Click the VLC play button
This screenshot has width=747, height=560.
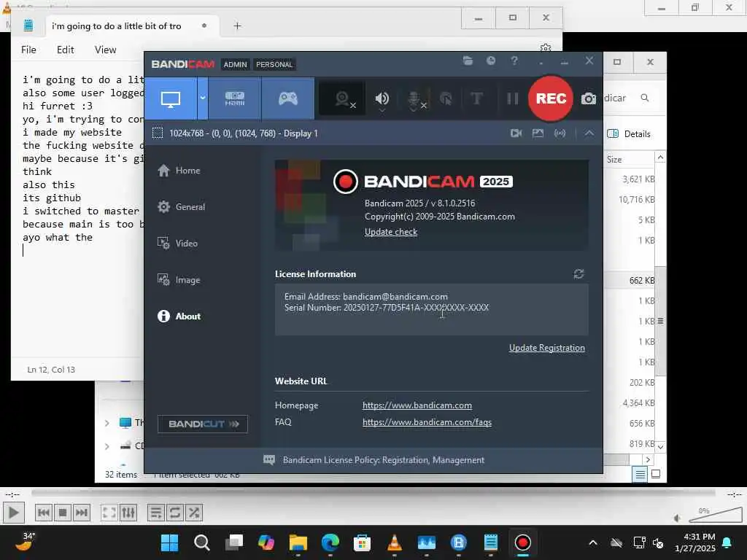coord(13,513)
